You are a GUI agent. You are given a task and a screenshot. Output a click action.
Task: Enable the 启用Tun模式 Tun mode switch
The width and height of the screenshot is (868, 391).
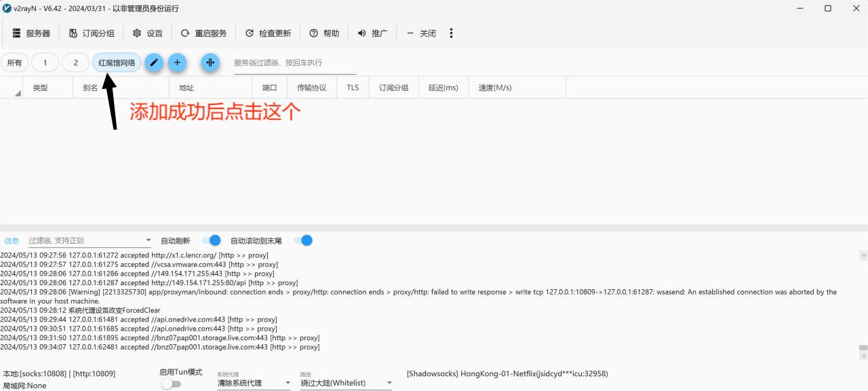coord(171,384)
